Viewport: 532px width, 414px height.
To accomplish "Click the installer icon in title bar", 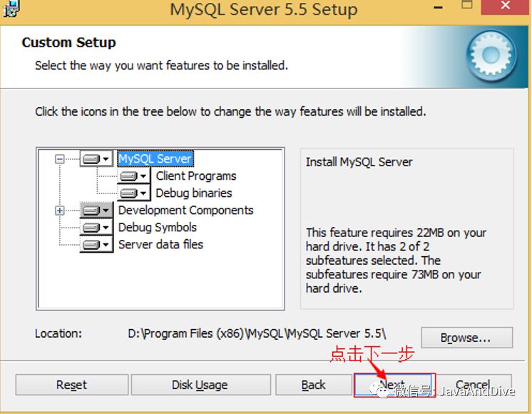I will [10, 9].
